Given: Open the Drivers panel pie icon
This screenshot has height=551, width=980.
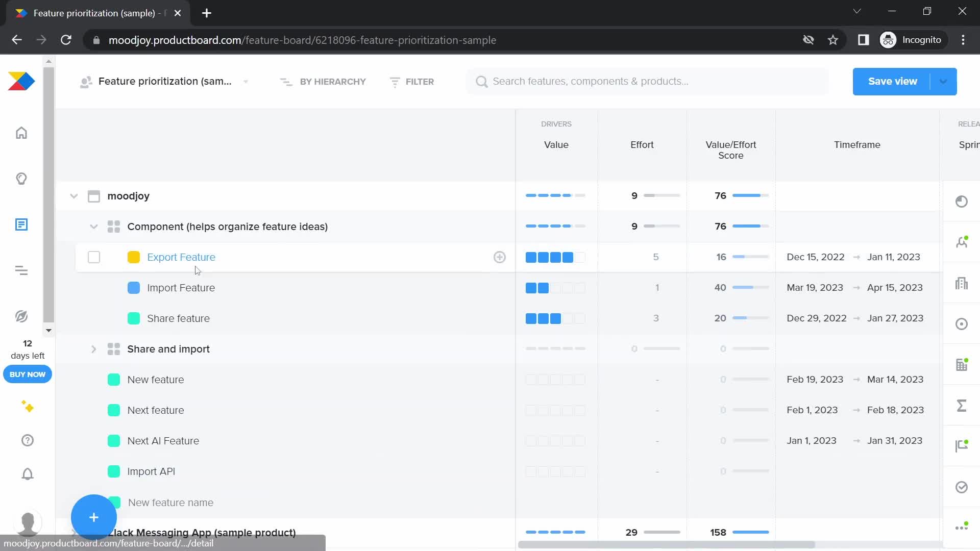Looking at the screenshot, I should pyautogui.click(x=962, y=202).
